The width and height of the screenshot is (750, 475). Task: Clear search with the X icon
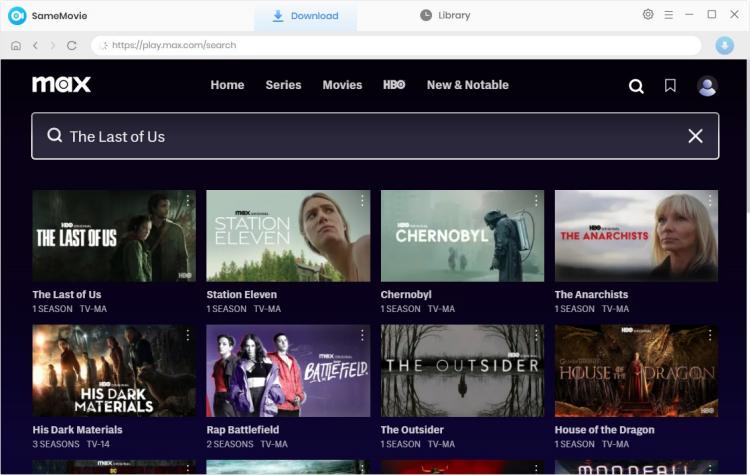695,136
